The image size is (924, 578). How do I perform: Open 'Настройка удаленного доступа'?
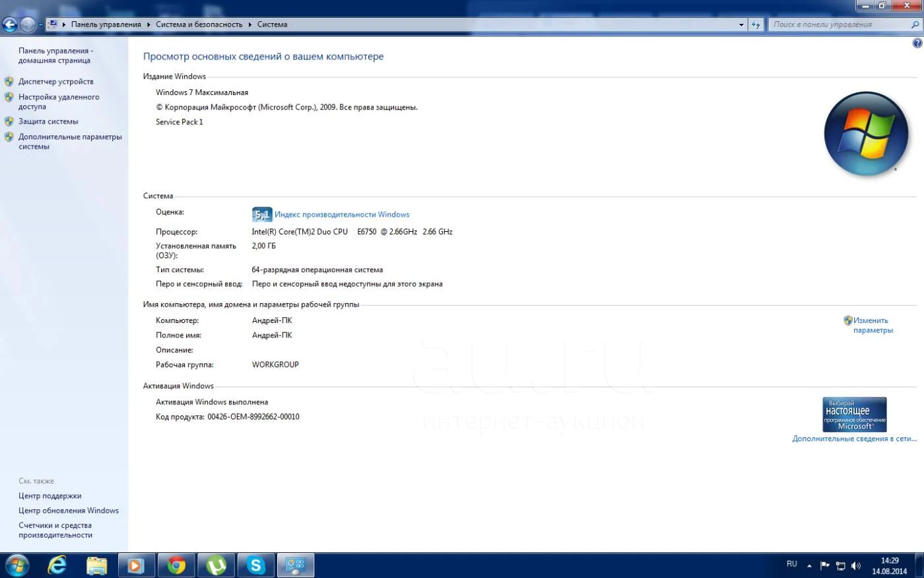pos(59,102)
